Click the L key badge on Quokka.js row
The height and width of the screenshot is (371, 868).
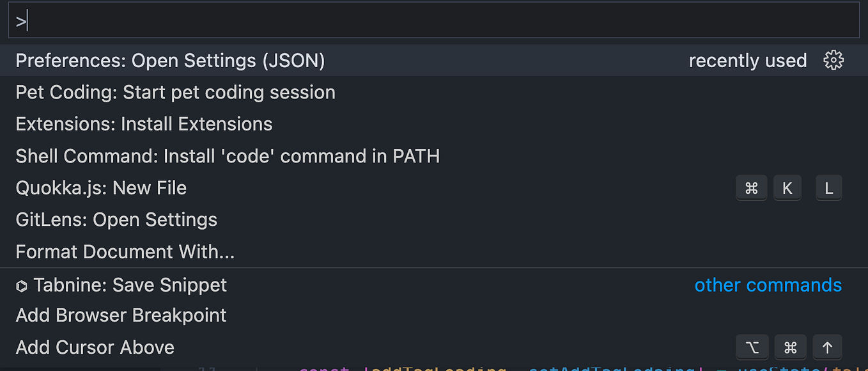point(828,187)
